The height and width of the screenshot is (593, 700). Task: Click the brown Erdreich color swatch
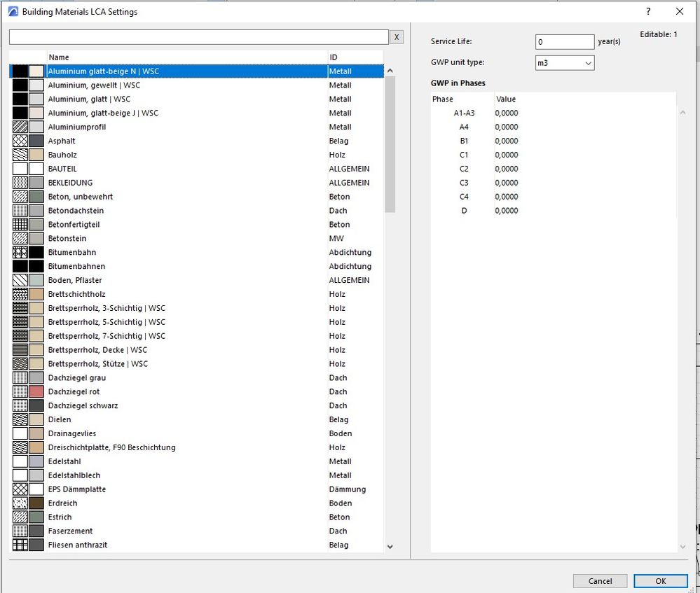(36, 503)
